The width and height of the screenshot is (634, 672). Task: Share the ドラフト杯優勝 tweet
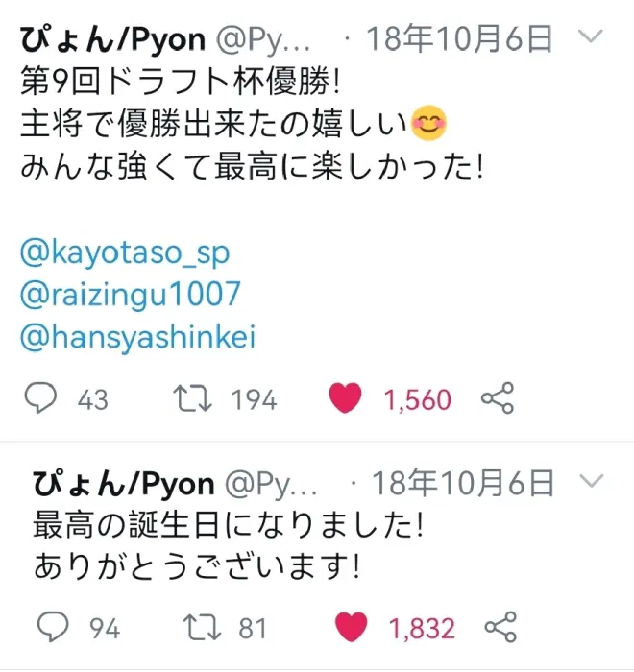click(497, 398)
